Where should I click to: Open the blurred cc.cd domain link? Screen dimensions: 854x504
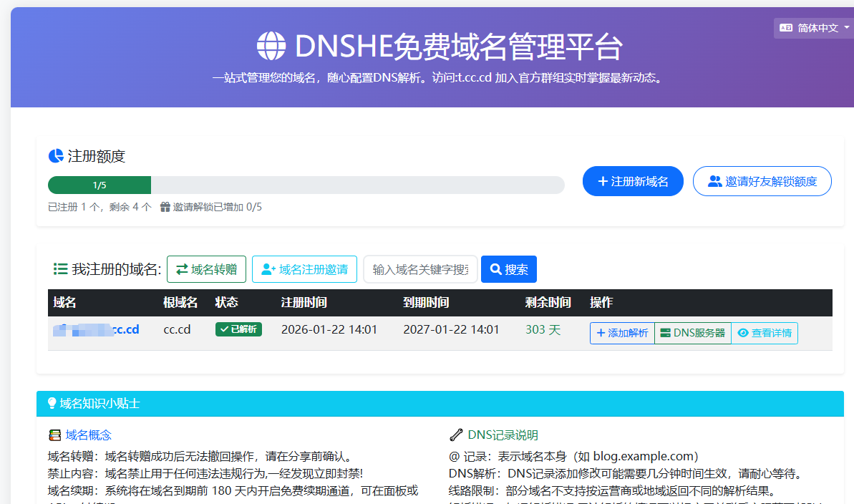pyautogui.click(x=97, y=329)
